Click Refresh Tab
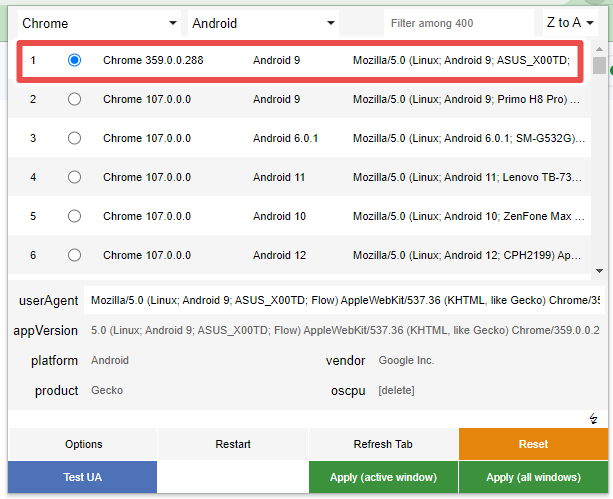The image size is (613, 499). (x=383, y=444)
